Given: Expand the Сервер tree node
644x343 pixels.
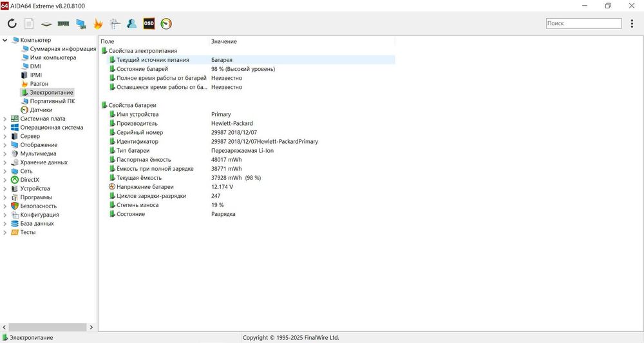Looking at the screenshot, I should (x=5, y=136).
